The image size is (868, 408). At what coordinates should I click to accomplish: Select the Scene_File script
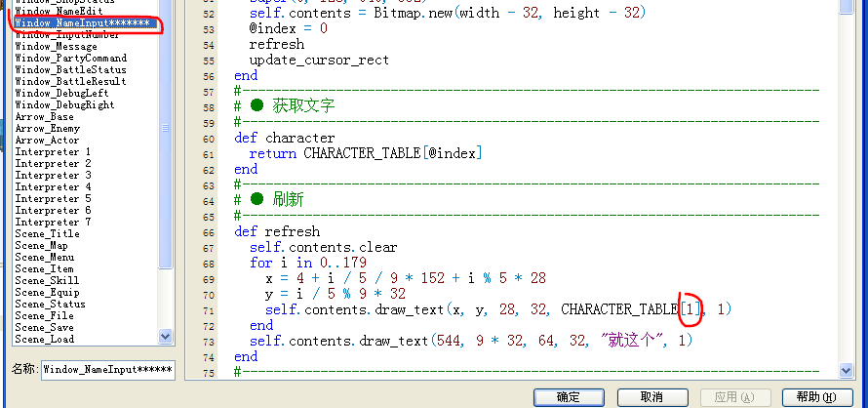(x=44, y=315)
